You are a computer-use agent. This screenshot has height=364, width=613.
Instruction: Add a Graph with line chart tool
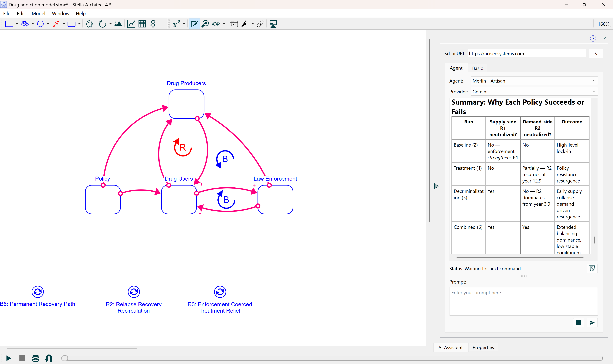tap(131, 24)
